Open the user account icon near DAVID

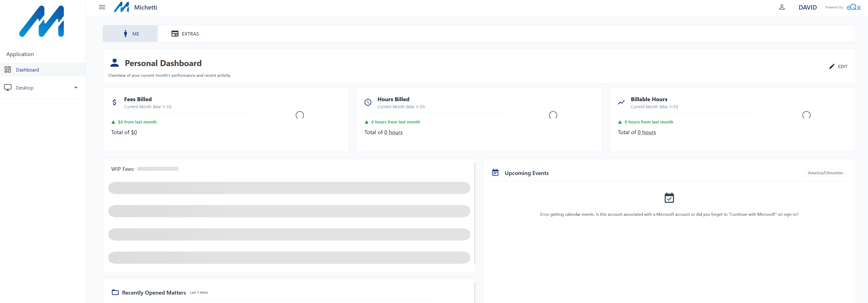coord(782,7)
